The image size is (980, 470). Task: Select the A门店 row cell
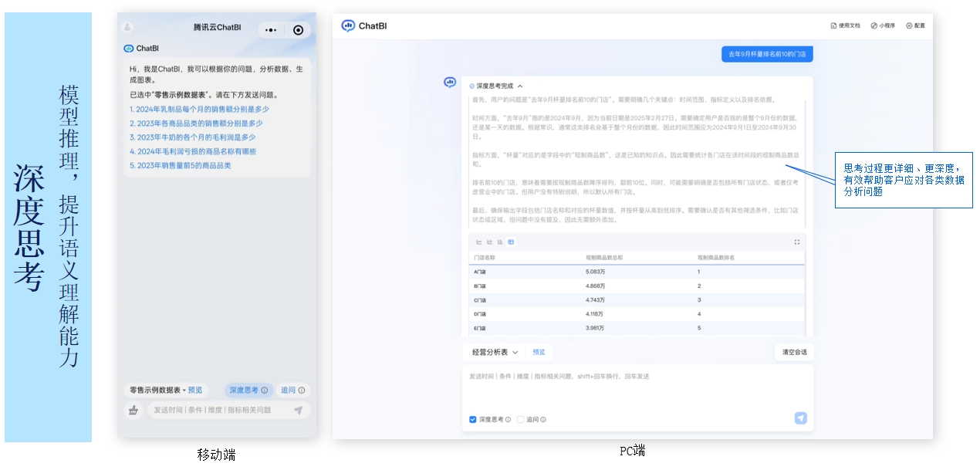pyautogui.click(x=480, y=272)
